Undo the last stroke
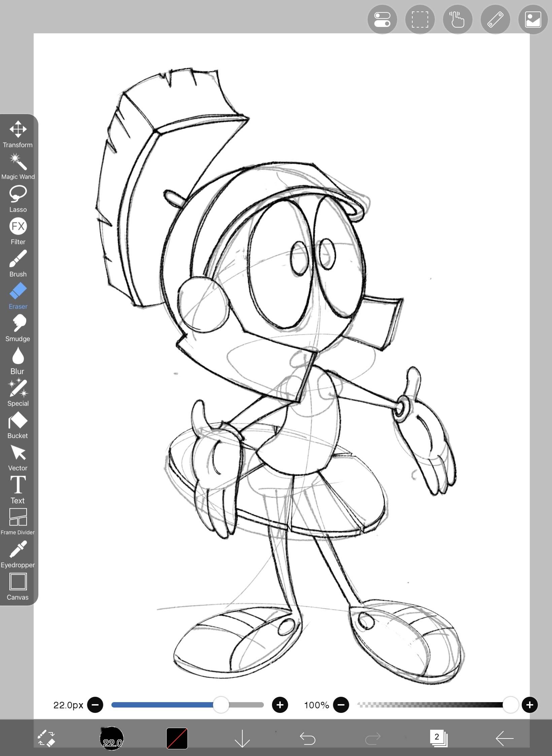The width and height of the screenshot is (552, 756). (x=308, y=738)
